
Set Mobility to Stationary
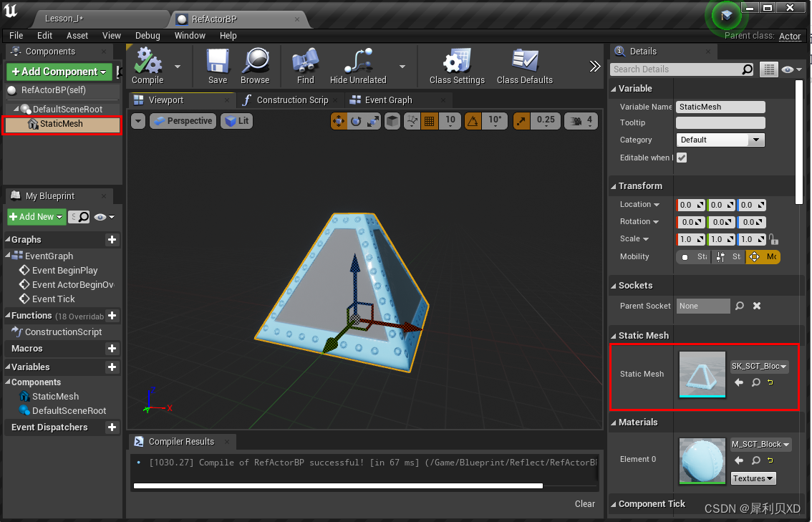(x=728, y=257)
